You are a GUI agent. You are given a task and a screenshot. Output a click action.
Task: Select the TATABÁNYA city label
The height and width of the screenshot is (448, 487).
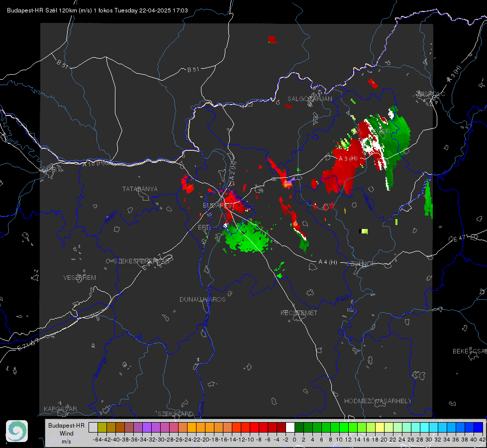point(140,189)
